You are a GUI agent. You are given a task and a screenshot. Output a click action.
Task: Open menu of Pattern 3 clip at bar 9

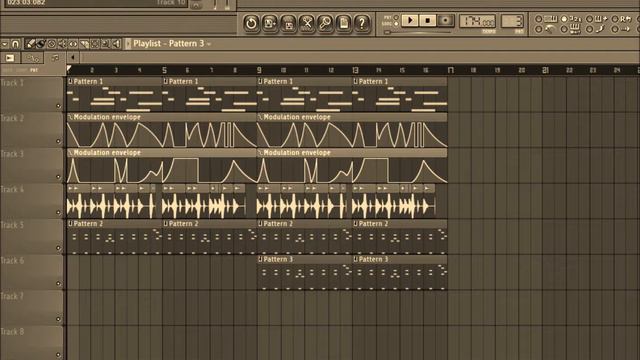pos(260,259)
